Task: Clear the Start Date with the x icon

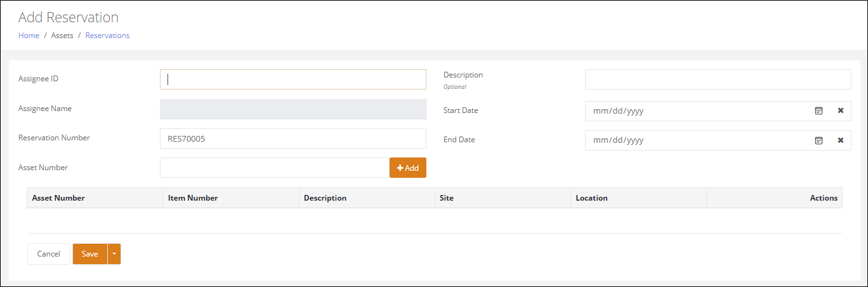Action: pos(841,110)
